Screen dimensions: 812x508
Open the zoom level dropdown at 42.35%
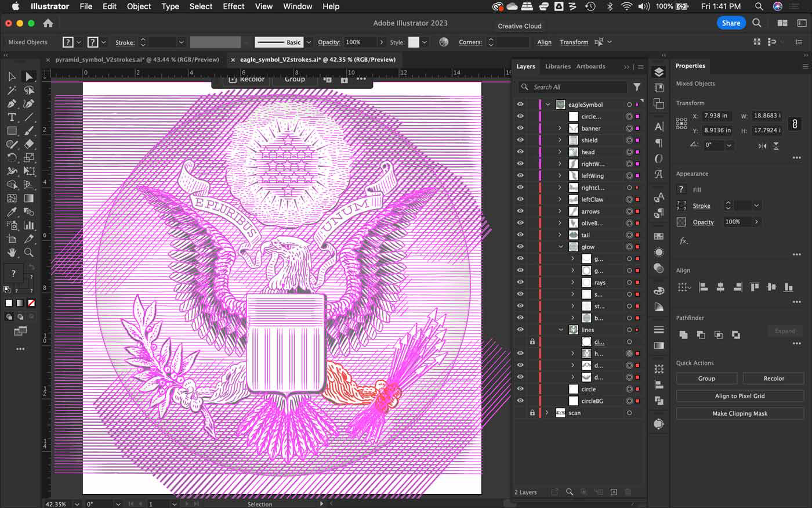(77, 504)
